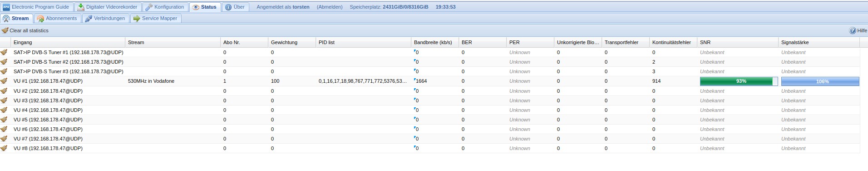Screen dimensions: 868x171
Task: Clear stats icon for SAT>IP Tuner #2
Action: tap(4, 62)
